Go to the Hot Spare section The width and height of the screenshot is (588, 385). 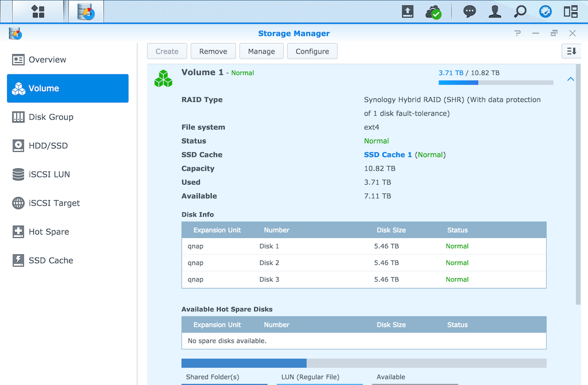(68, 232)
